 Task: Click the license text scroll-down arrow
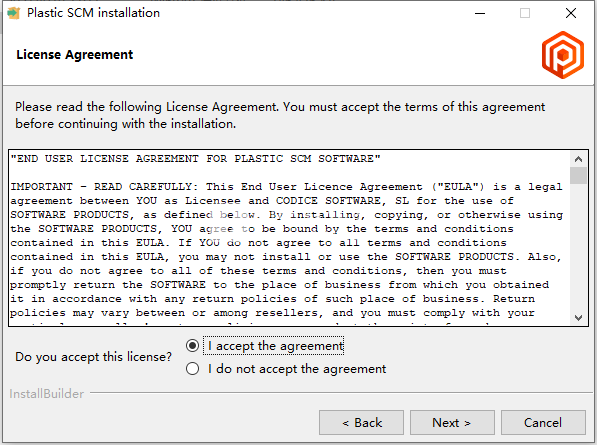pyautogui.click(x=578, y=317)
